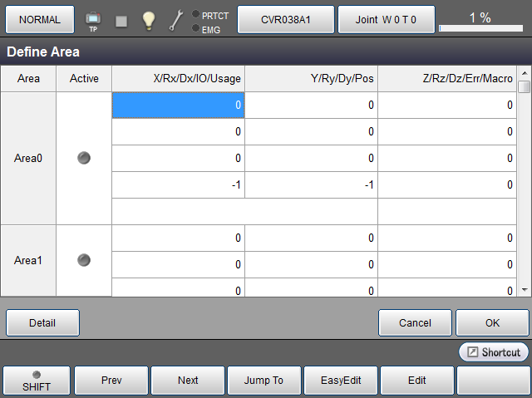Select the highlighted Area0 first X cell

point(178,106)
